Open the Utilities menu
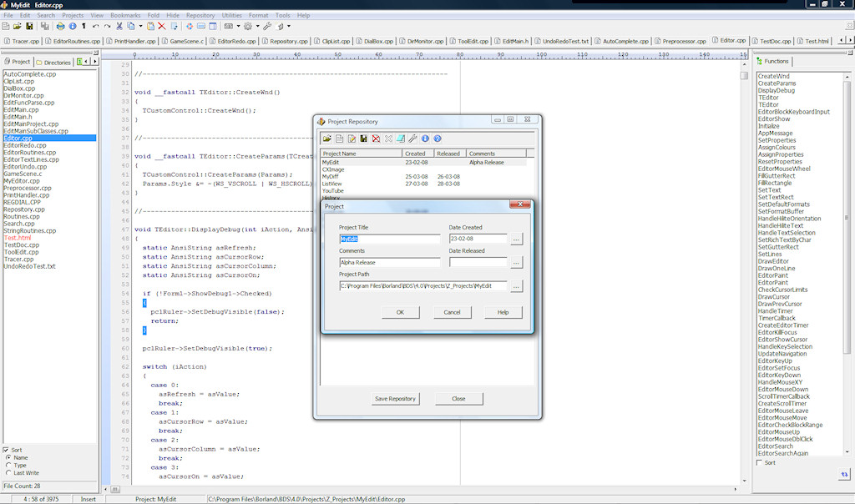Screen dimensions: 855x504 [x=232, y=15]
